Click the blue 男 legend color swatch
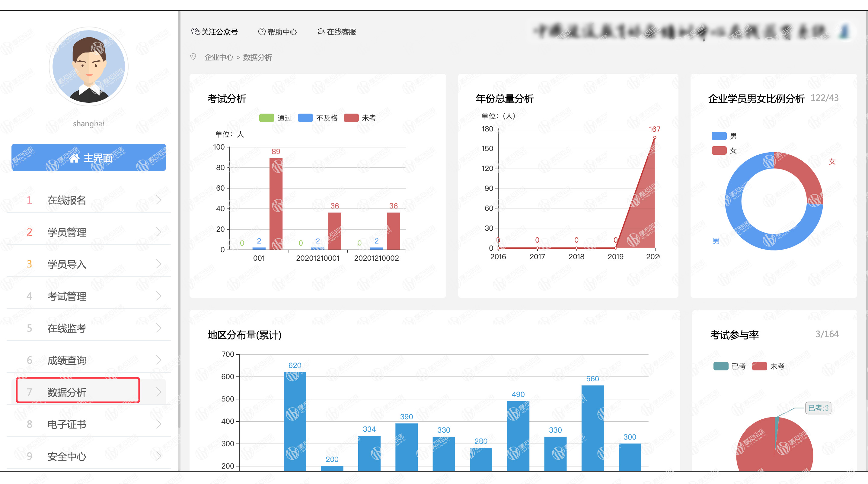This screenshot has width=868, height=484. (719, 136)
